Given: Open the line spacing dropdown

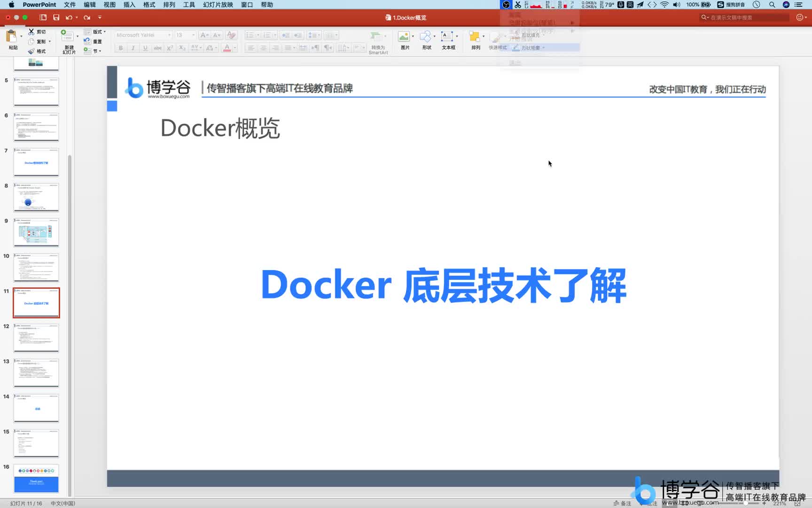Looking at the screenshot, I should pyautogui.click(x=314, y=35).
